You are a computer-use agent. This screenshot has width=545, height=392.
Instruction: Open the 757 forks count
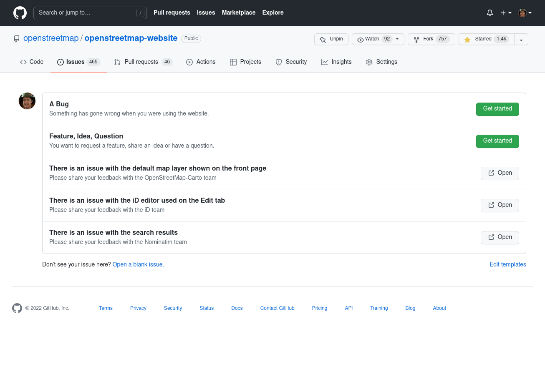point(442,39)
